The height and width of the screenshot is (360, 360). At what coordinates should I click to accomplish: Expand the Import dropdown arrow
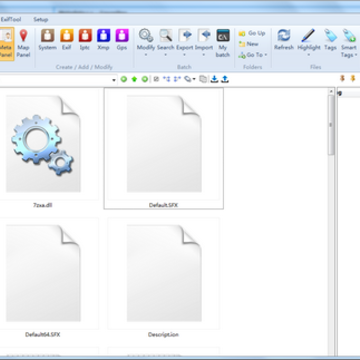point(204,55)
